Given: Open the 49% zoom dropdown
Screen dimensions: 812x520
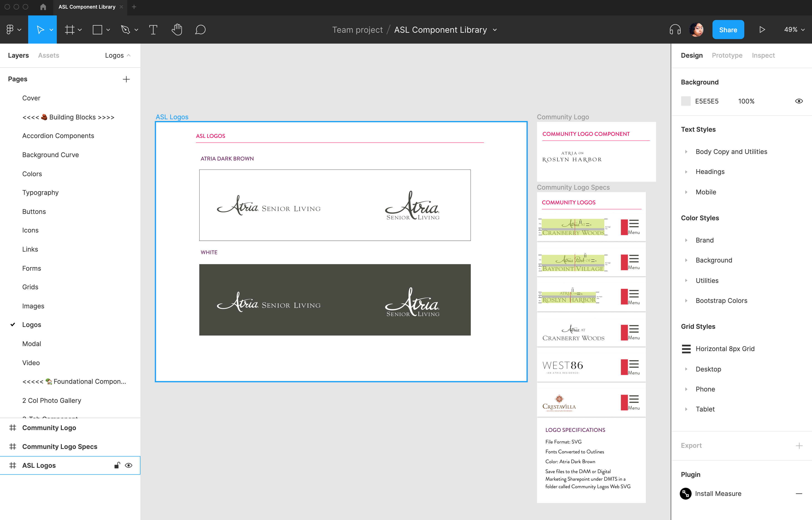Looking at the screenshot, I should [794, 30].
